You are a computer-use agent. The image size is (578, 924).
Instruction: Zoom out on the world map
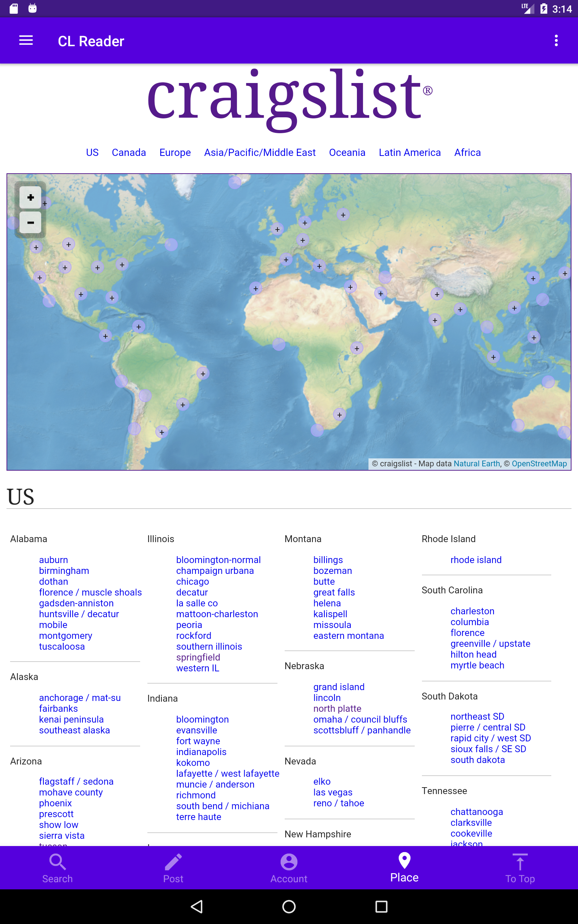click(31, 223)
